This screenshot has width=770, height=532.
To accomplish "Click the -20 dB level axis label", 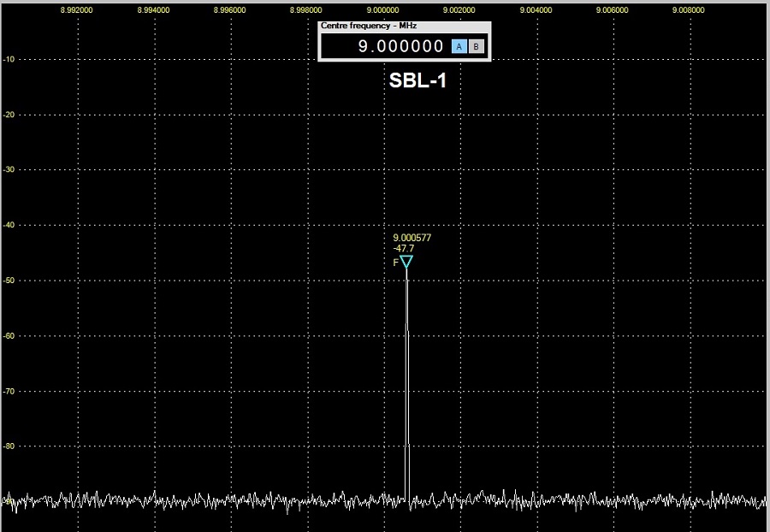I will coord(10,115).
